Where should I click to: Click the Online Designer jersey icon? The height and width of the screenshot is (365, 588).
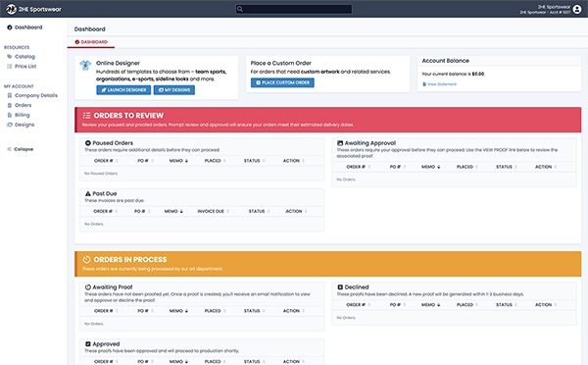pos(85,66)
